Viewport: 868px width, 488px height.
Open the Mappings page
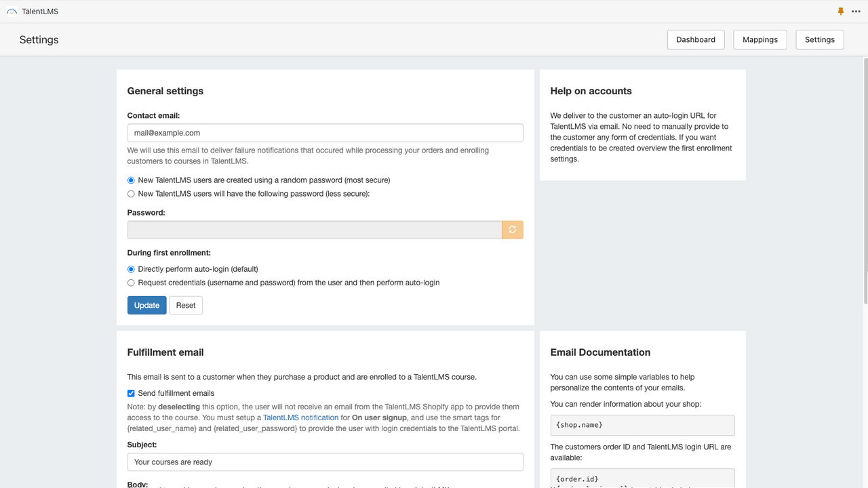click(x=760, y=39)
